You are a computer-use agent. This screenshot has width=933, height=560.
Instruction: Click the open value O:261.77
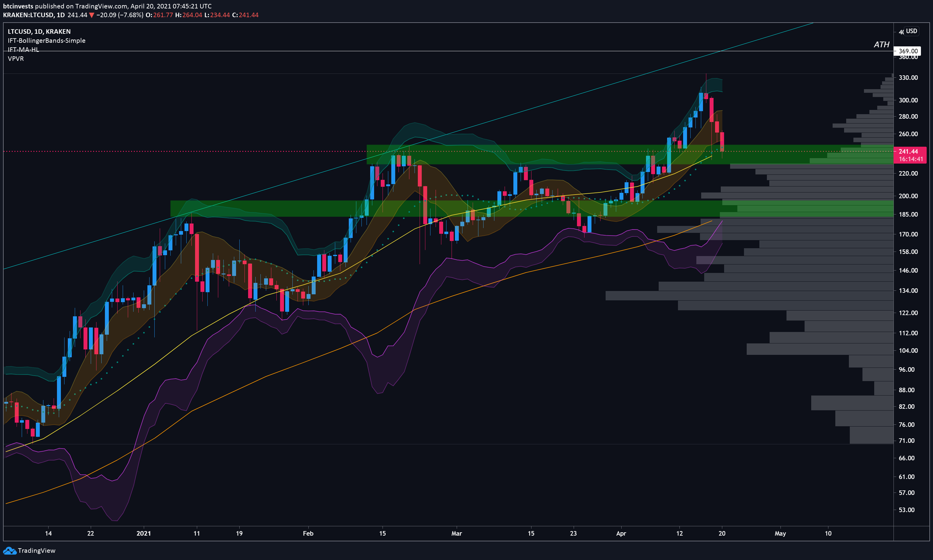159,15
